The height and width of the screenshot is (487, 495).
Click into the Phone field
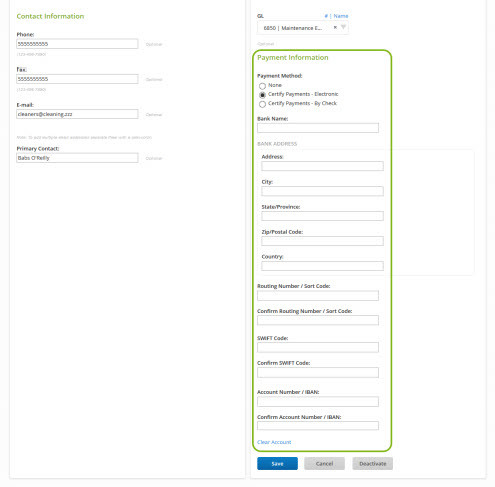tap(77, 44)
